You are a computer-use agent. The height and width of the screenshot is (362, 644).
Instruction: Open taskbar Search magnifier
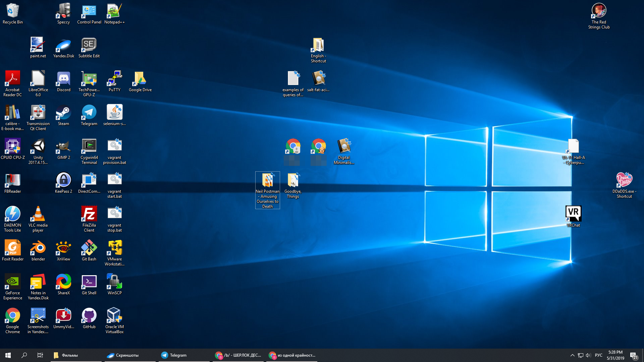point(24,355)
